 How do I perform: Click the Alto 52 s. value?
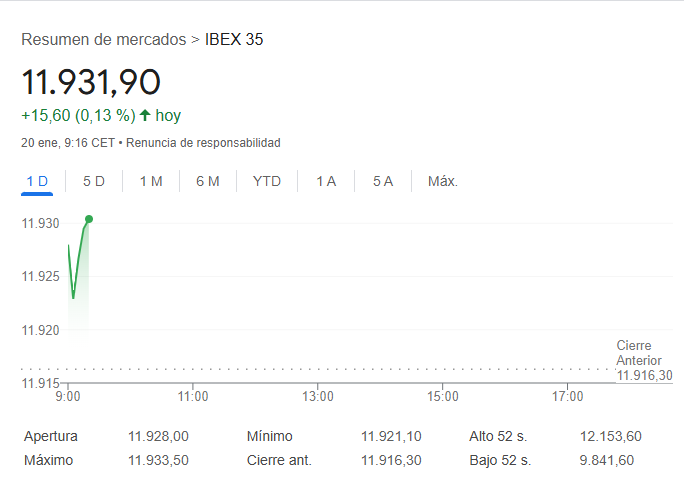point(611,436)
